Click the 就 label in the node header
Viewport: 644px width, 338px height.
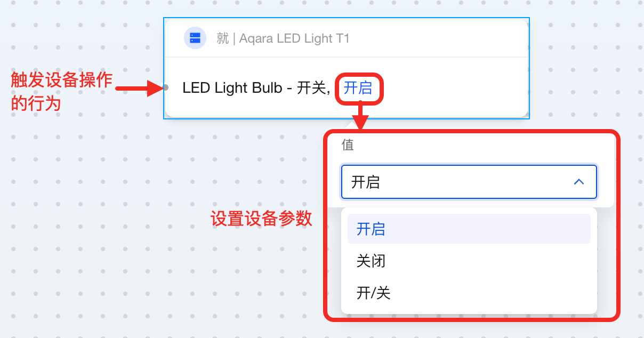pyautogui.click(x=222, y=38)
